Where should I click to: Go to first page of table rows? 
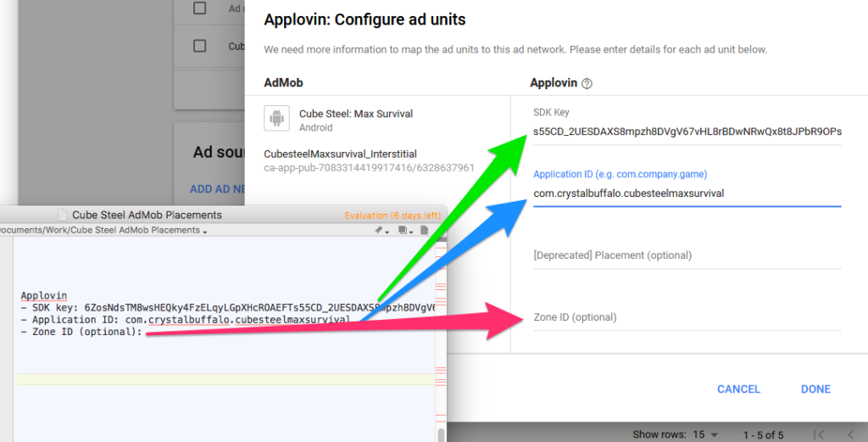coord(819,435)
